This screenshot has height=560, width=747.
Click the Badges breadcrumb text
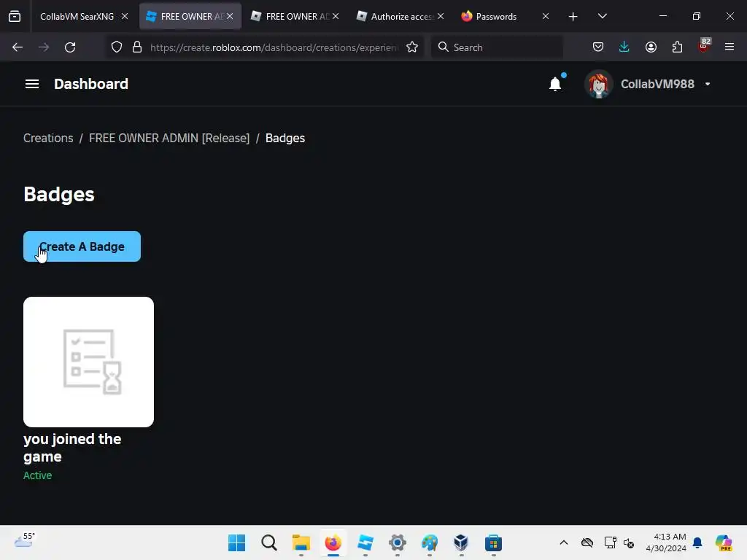[x=285, y=138]
